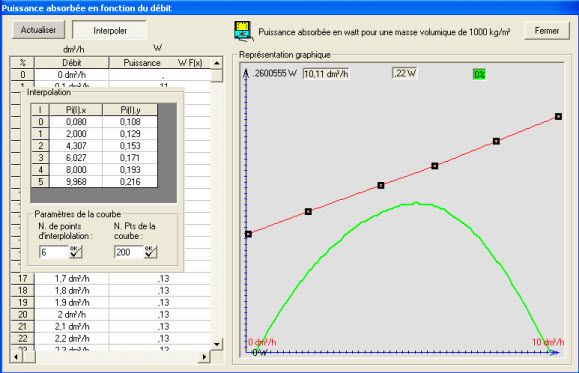Click the interpolation points number field
This screenshot has width=579, height=373.
pyautogui.click(x=54, y=252)
